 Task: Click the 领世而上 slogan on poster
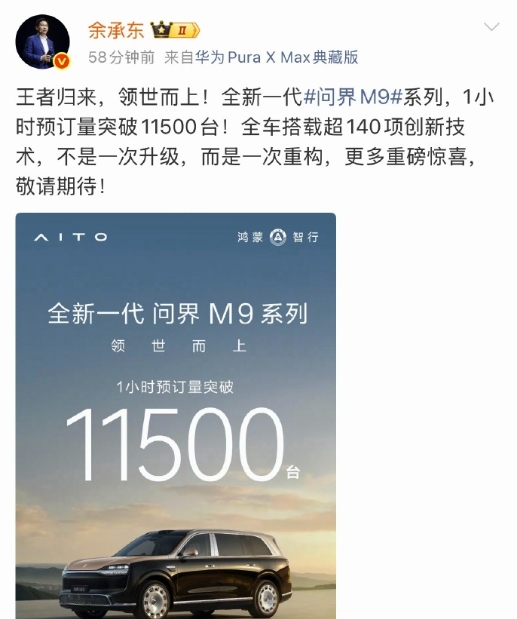[x=179, y=346]
